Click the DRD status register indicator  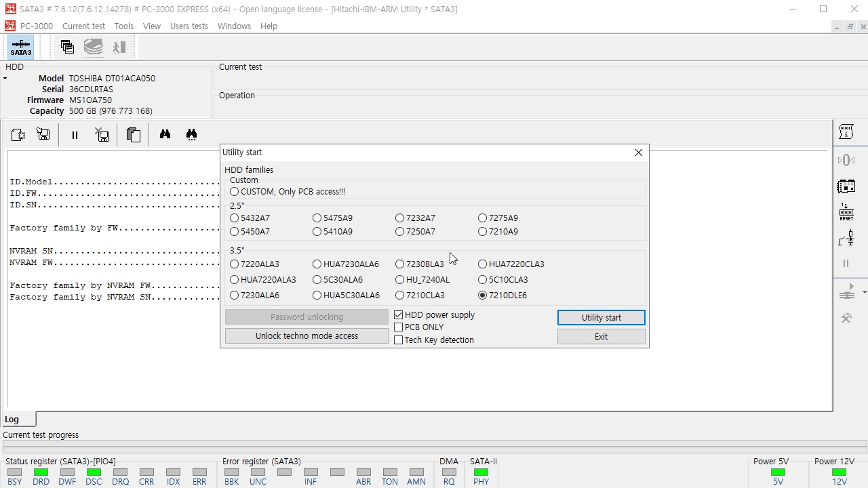pos(41,472)
